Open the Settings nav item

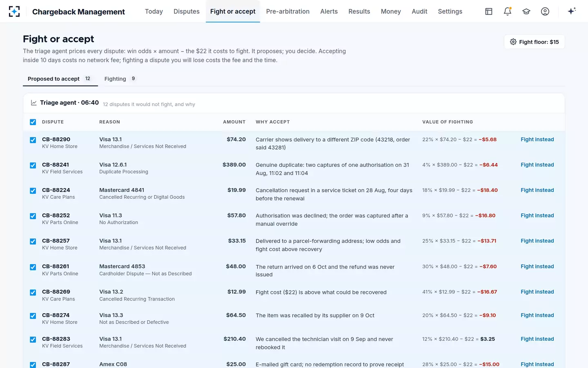[450, 11]
